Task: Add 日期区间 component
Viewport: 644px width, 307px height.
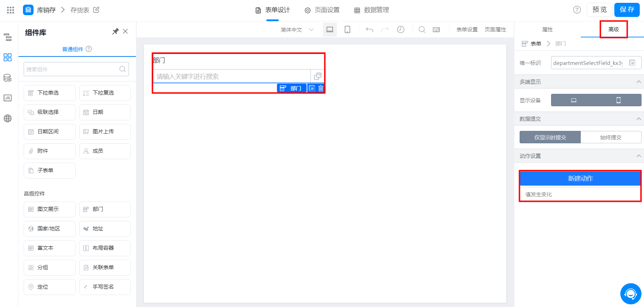Action: pos(49,132)
